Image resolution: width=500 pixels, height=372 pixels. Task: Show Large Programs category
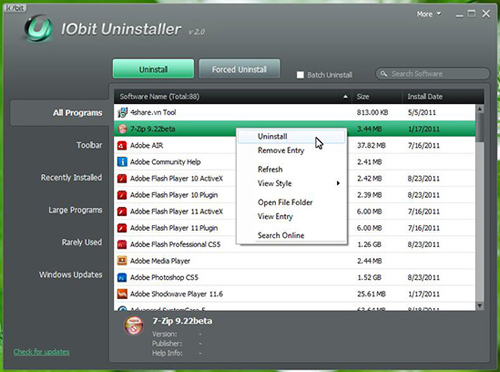75,210
